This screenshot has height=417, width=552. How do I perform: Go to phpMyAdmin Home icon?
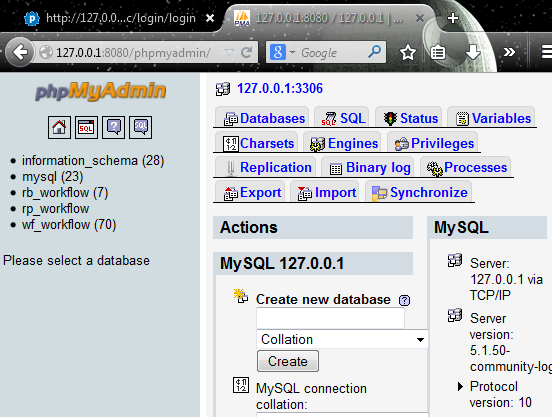point(59,127)
